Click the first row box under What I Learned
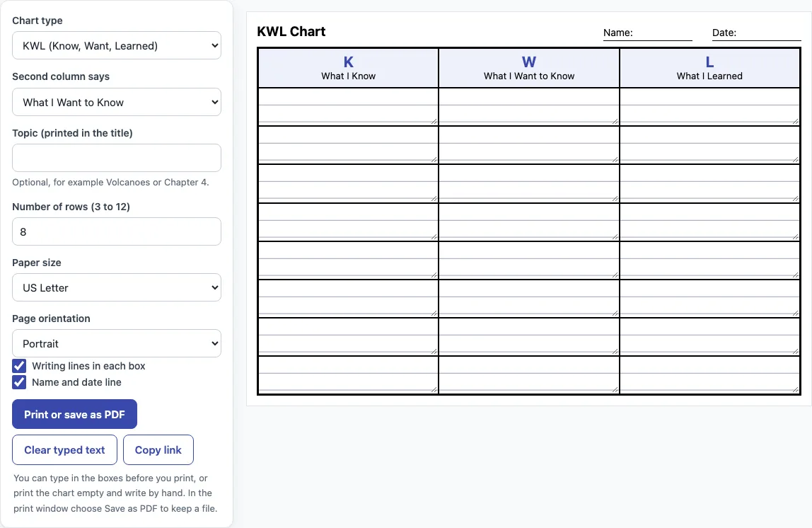 click(709, 107)
